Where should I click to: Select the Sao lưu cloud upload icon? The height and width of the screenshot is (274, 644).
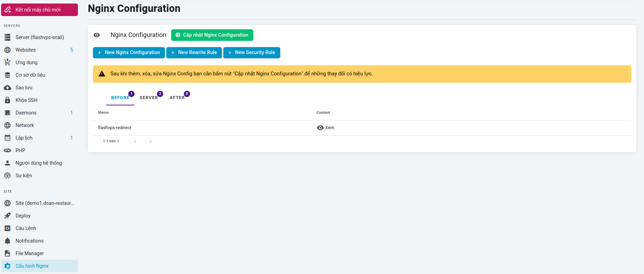coord(7,88)
